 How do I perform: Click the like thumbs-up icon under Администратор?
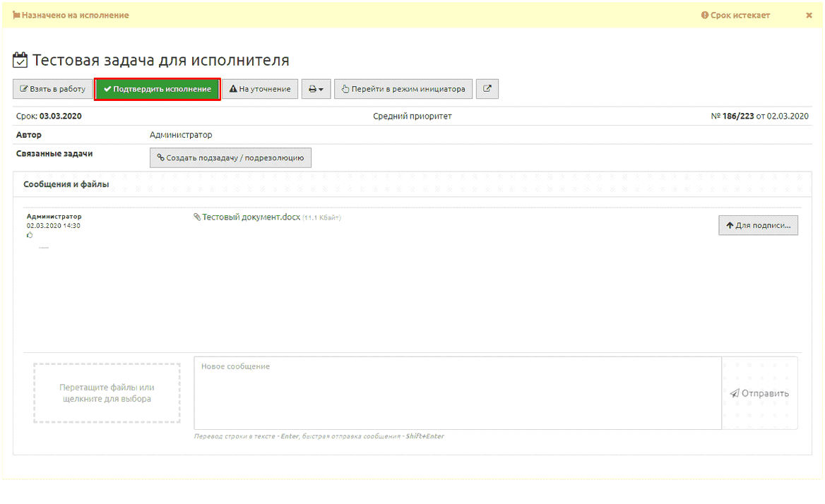tap(30, 235)
